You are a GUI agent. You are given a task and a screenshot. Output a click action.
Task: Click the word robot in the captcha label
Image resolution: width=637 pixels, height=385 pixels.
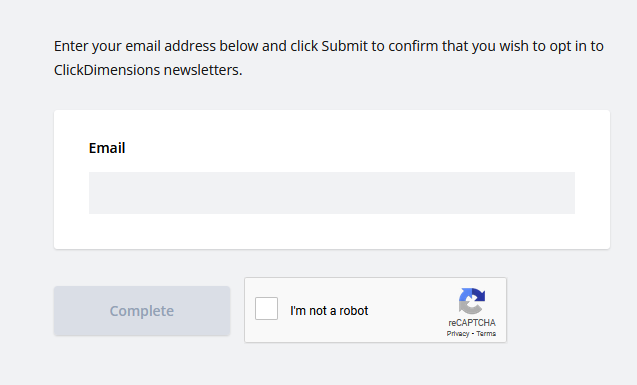353,311
